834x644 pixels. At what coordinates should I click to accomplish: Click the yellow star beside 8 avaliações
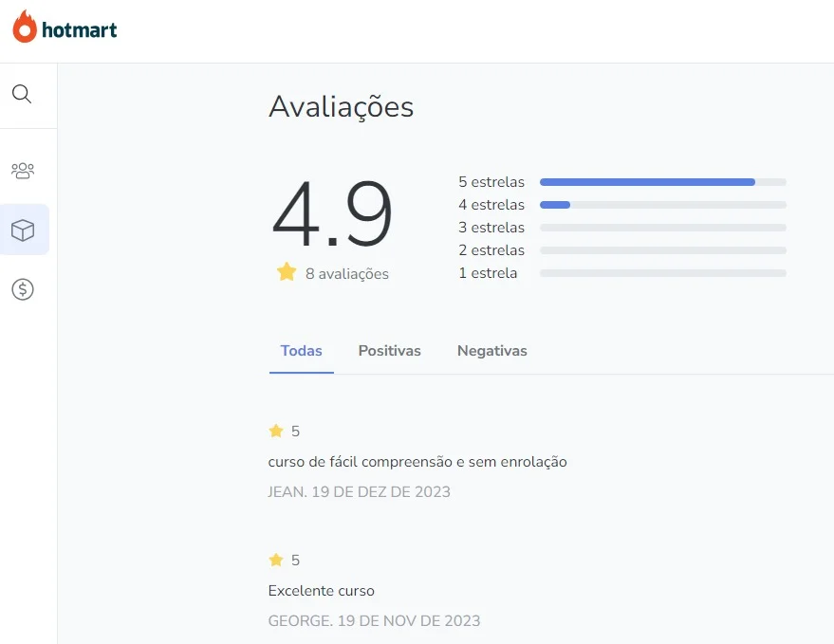287,272
